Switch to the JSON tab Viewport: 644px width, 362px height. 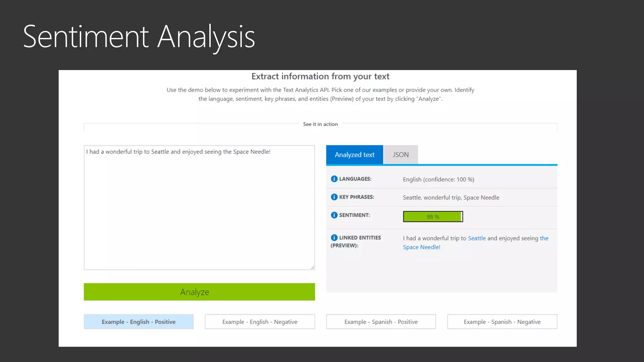401,155
